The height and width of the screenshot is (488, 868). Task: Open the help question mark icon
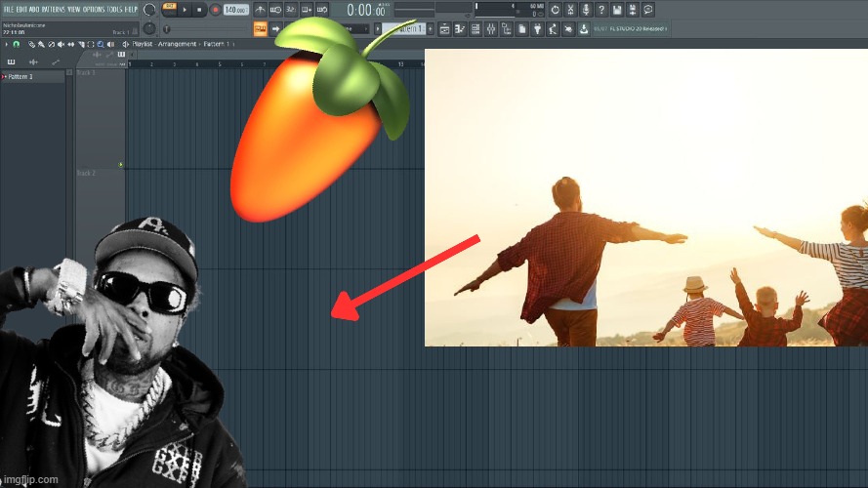click(x=602, y=10)
